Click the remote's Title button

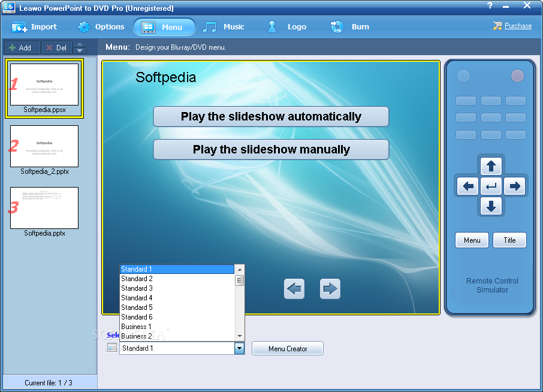coord(509,240)
